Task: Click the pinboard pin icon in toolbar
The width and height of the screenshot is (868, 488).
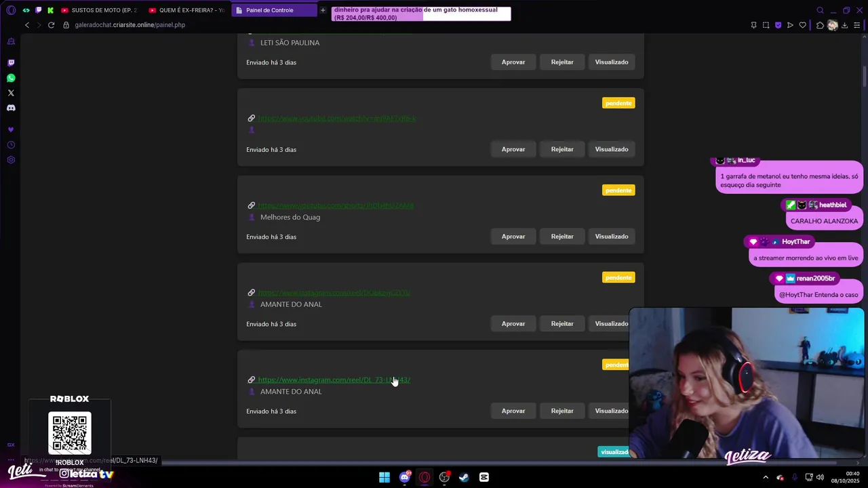Action: pos(753,25)
